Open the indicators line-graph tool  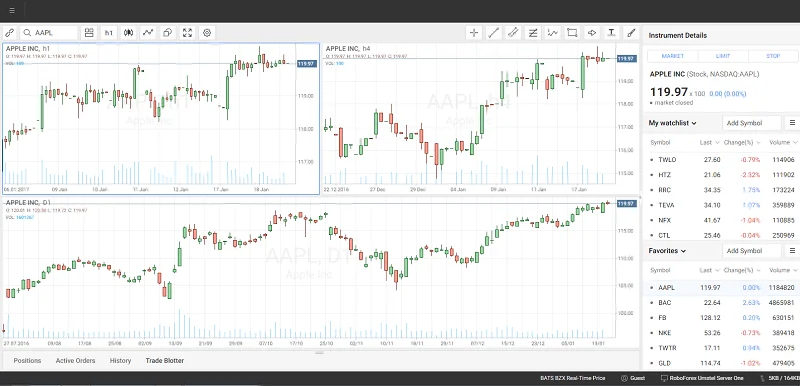pos(148,33)
